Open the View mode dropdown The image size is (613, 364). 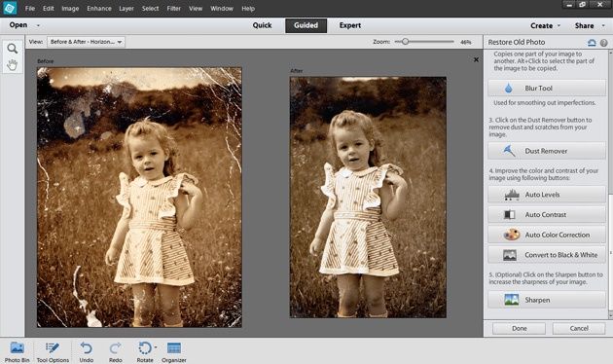[86, 42]
